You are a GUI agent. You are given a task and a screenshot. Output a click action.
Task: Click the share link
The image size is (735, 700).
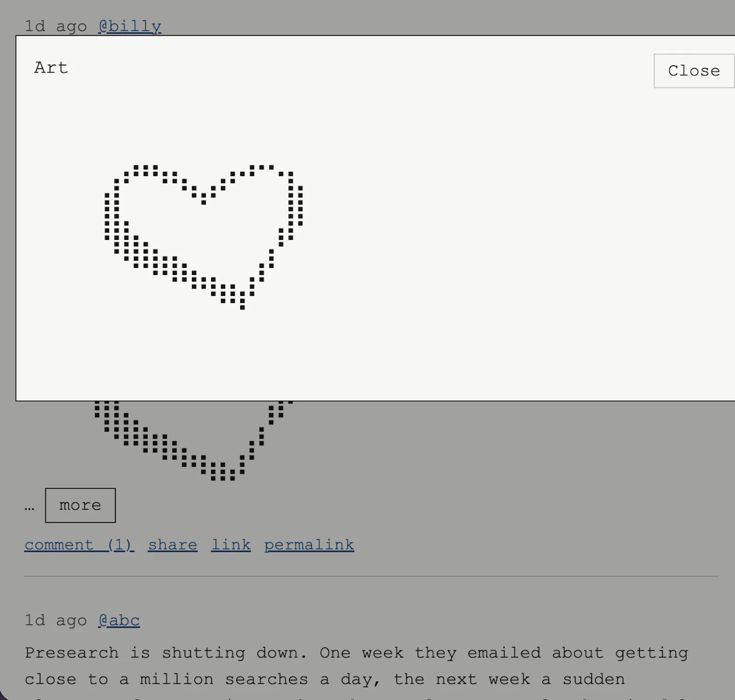click(173, 545)
